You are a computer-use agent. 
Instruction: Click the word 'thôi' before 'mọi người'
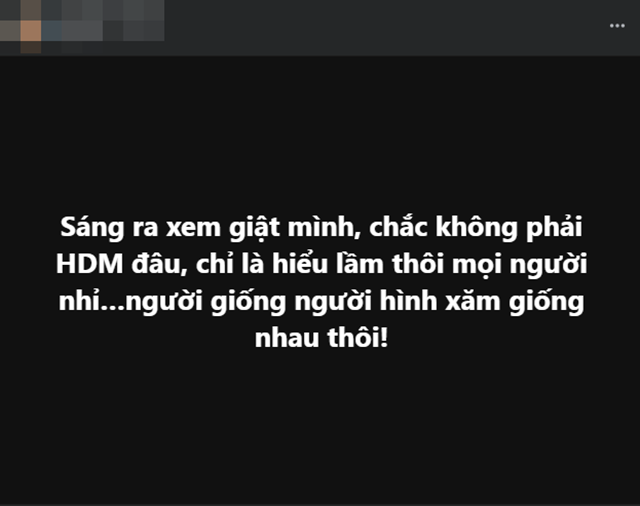tap(418, 264)
